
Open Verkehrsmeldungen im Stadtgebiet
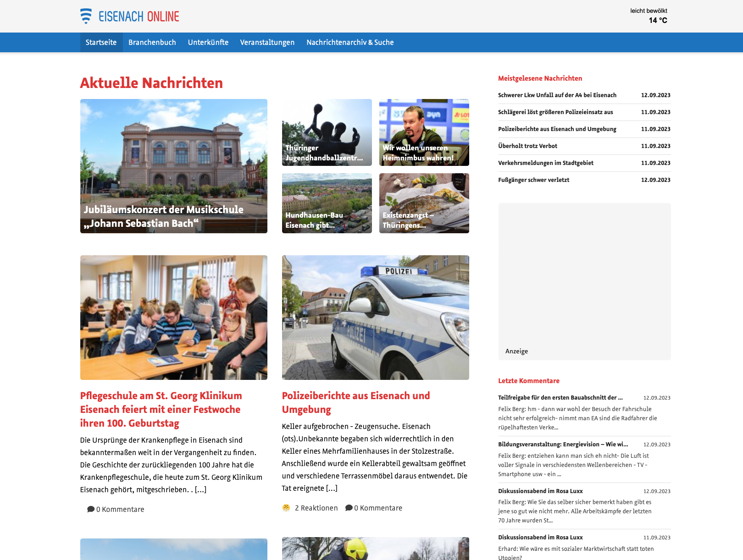(x=546, y=163)
